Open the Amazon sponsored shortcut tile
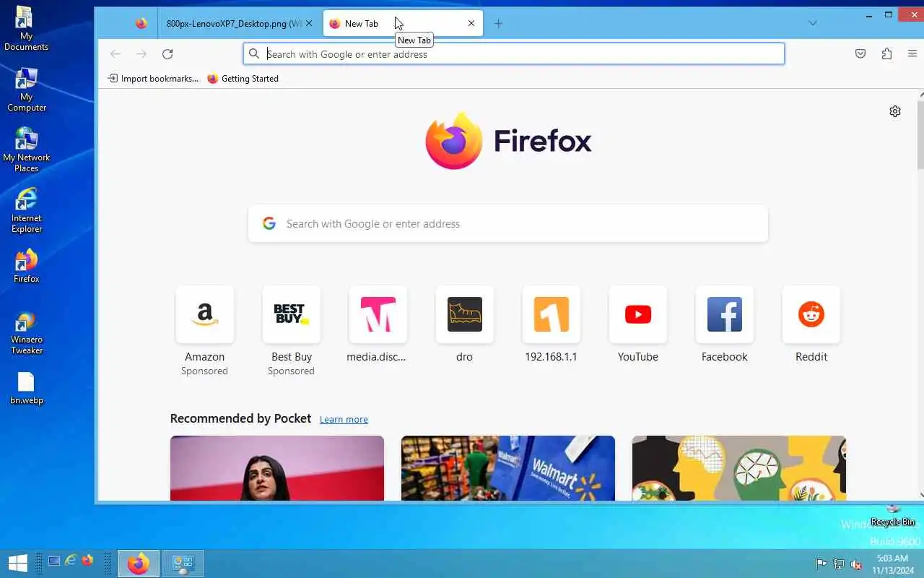The image size is (924, 578). tap(205, 314)
